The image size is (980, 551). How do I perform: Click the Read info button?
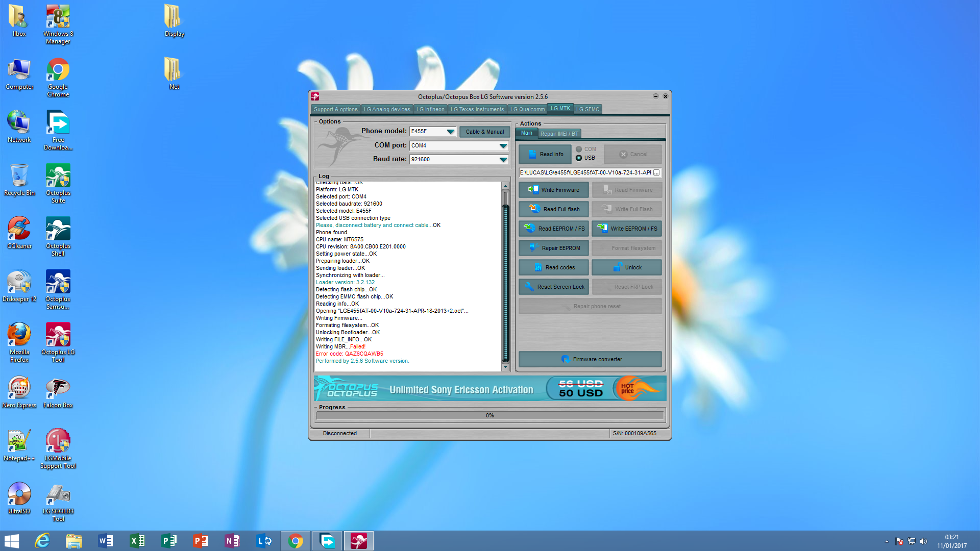click(545, 154)
